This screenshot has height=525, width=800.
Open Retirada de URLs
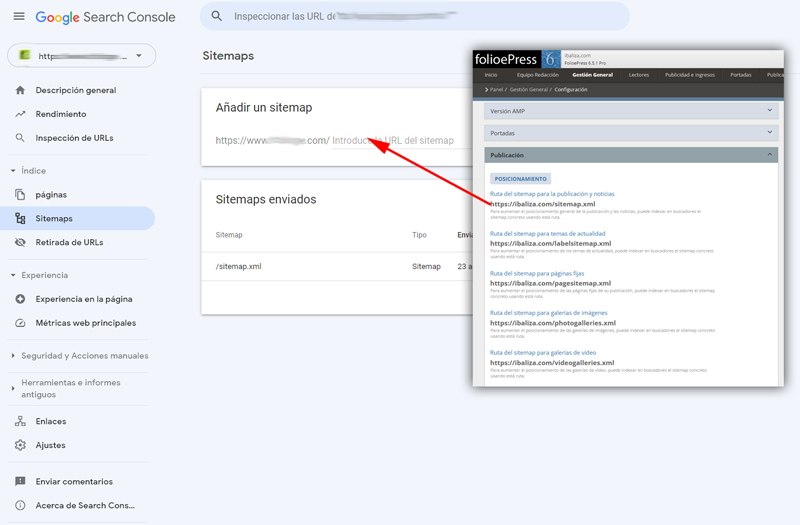pyautogui.click(x=69, y=242)
